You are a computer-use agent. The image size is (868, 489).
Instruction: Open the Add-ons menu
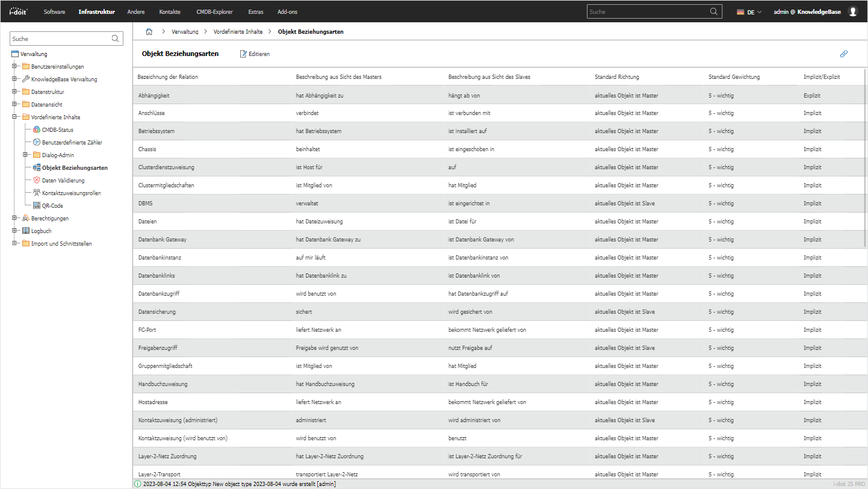[x=287, y=11]
